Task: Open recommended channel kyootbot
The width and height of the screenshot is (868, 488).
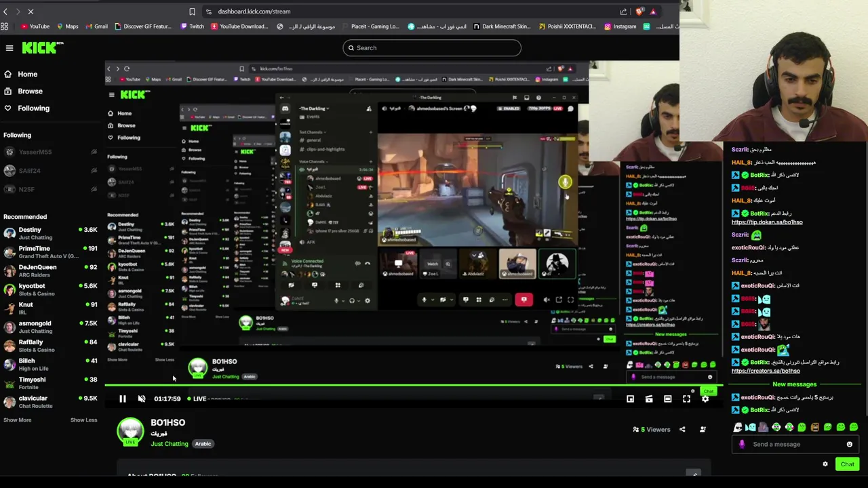Action: [x=51, y=289]
